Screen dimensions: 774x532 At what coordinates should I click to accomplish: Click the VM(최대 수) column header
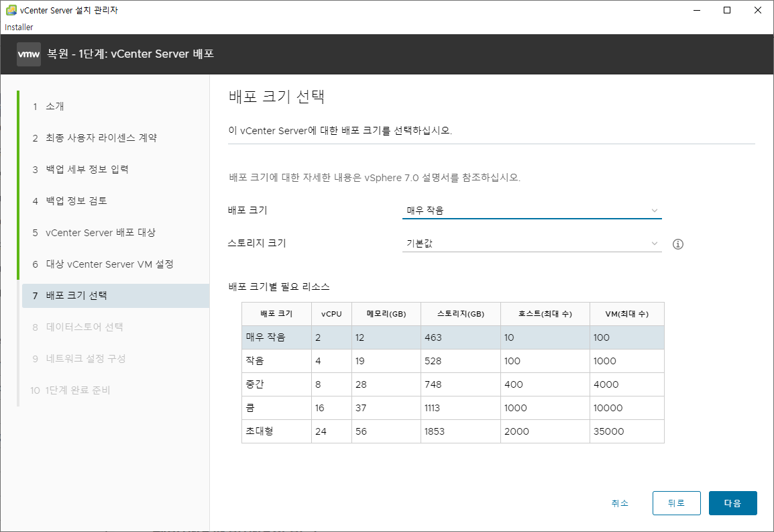pyautogui.click(x=627, y=314)
